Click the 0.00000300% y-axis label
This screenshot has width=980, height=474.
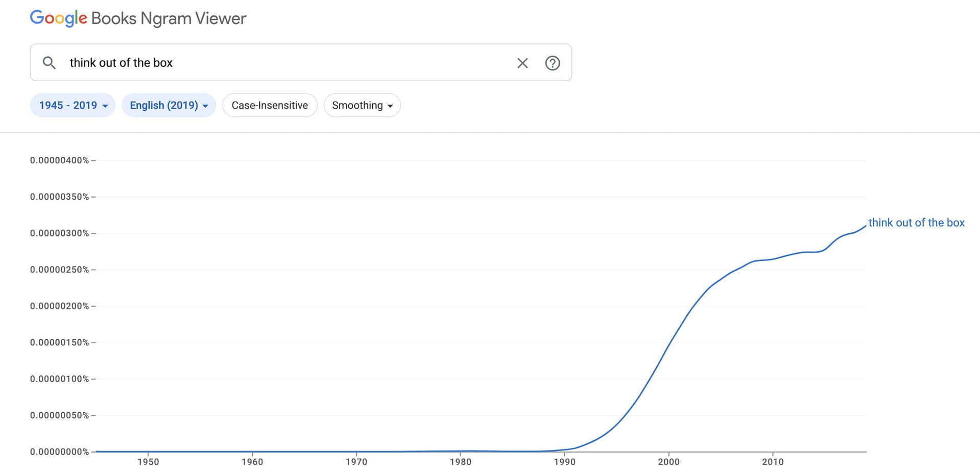59,233
